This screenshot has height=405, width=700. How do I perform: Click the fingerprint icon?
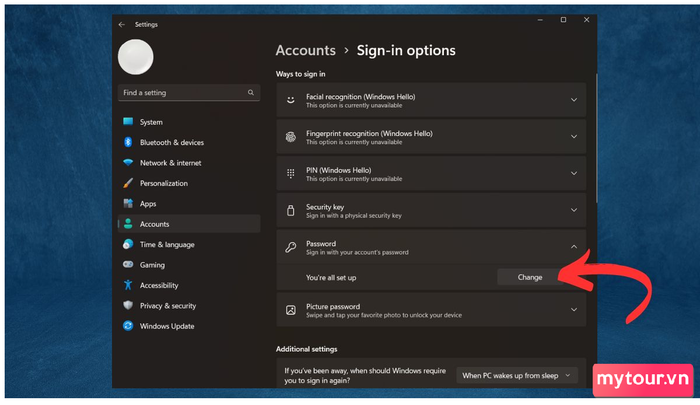click(x=291, y=137)
